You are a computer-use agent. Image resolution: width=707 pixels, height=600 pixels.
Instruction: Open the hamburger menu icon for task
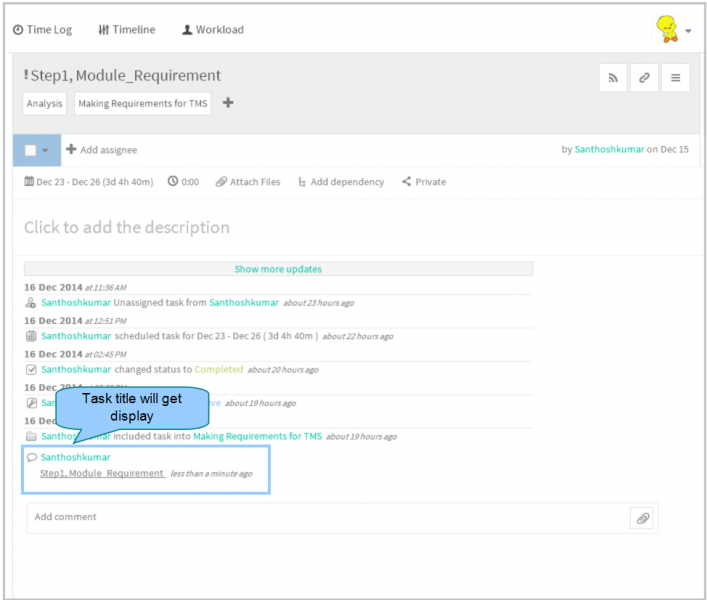pos(675,78)
